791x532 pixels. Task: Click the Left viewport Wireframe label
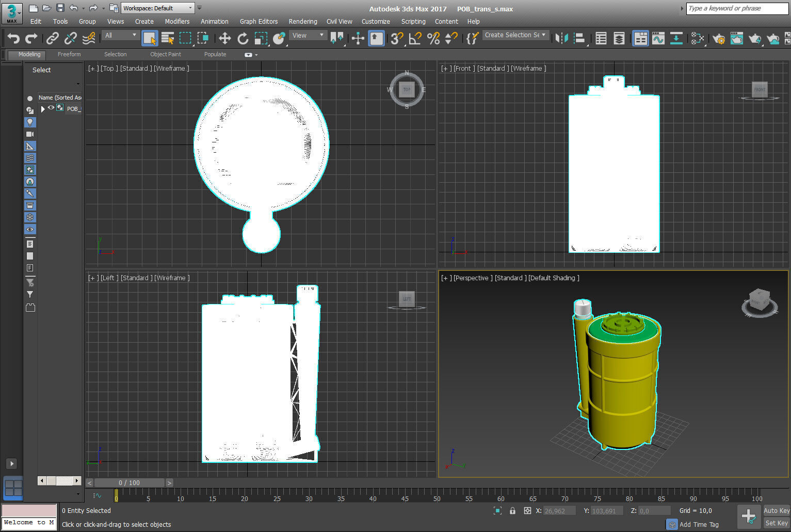(172, 278)
